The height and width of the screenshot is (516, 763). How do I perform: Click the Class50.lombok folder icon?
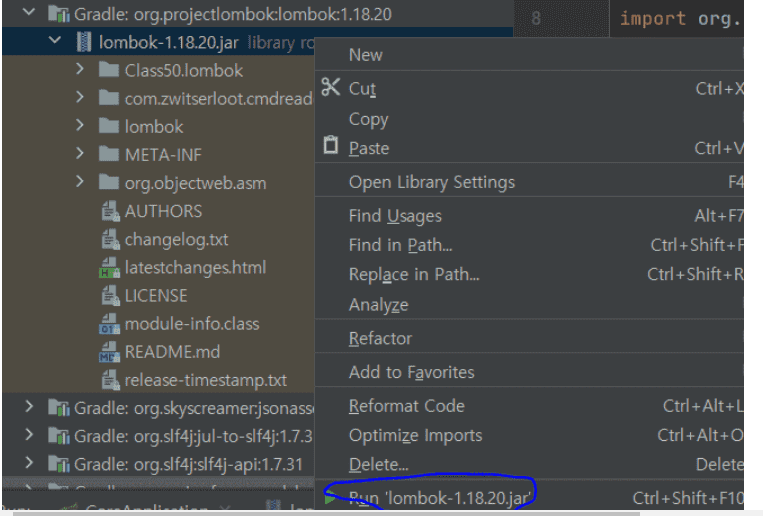tap(109, 70)
